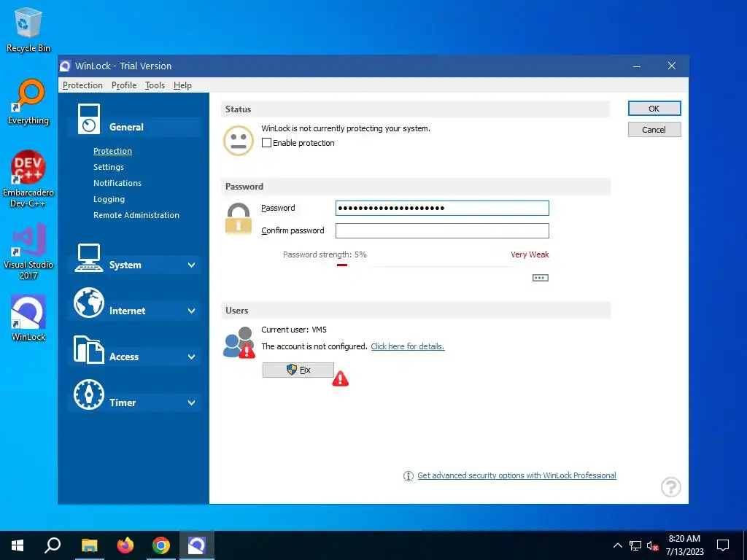
Task: Click the Confirm password field
Action: coord(442,231)
